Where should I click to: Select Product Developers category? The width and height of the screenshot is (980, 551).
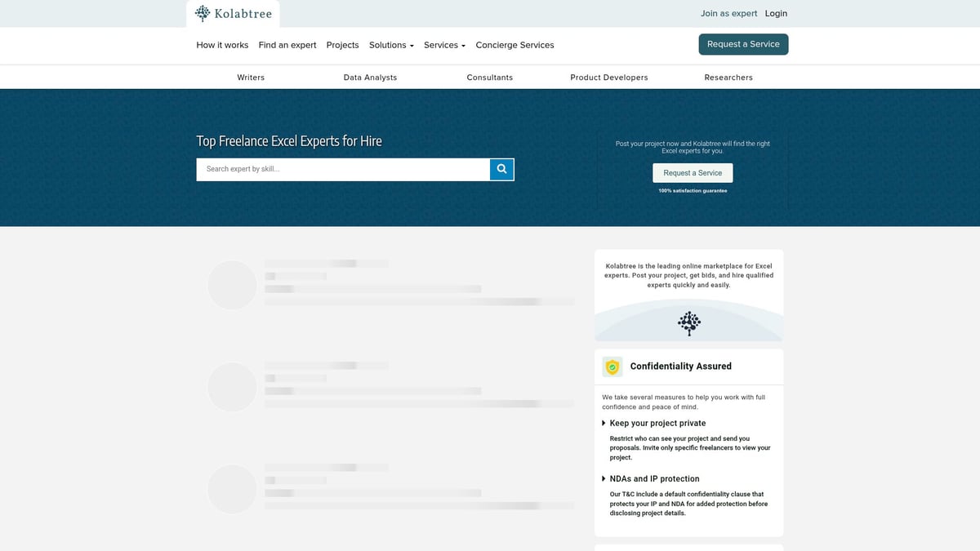609,78
